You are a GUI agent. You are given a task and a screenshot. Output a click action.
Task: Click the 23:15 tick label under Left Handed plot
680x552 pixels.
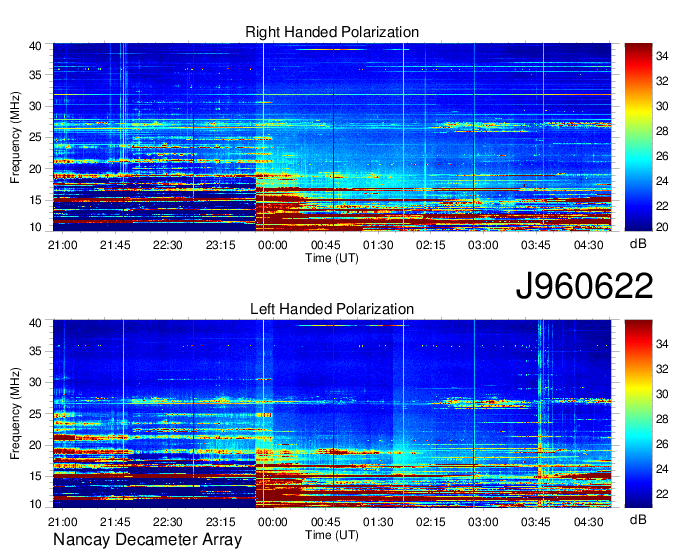click(x=220, y=522)
